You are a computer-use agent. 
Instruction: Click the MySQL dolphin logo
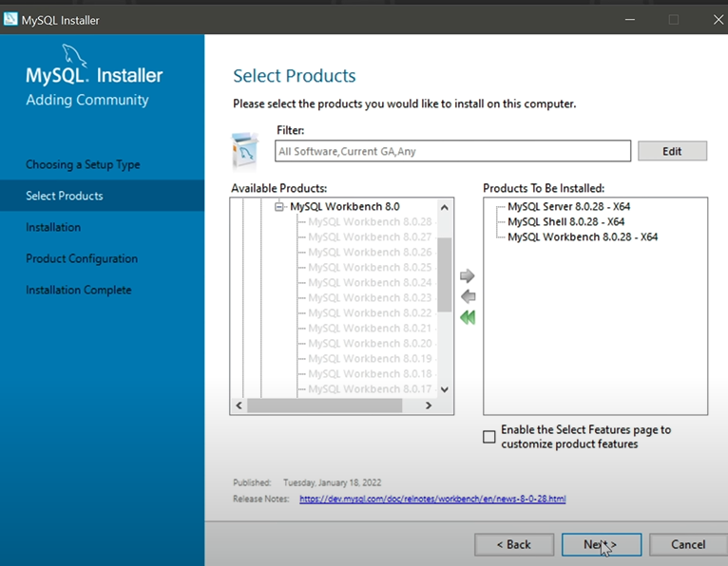(74, 56)
